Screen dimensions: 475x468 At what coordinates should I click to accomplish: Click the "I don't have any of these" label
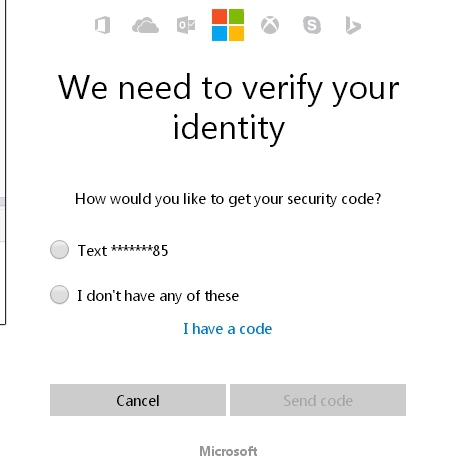pos(158,296)
